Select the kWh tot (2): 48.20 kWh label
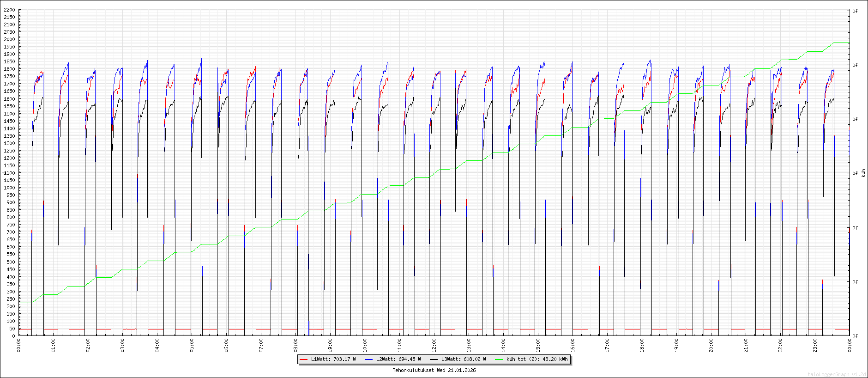This screenshot has width=868, height=378. (x=536, y=360)
